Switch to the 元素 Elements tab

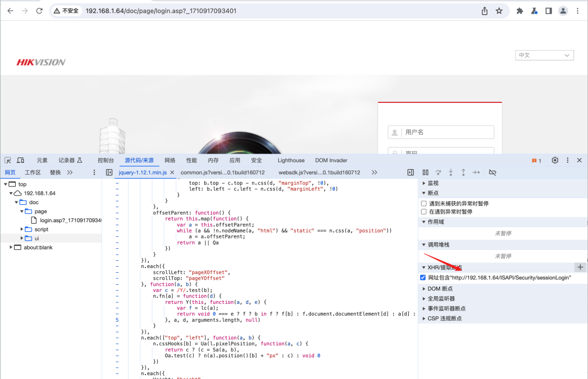[42, 160]
